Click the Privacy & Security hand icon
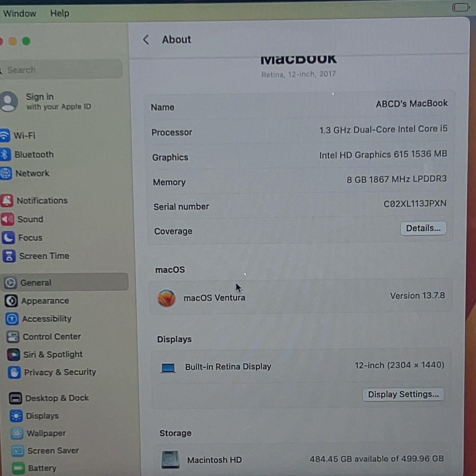This screenshot has width=476, height=476. pyautogui.click(x=14, y=372)
